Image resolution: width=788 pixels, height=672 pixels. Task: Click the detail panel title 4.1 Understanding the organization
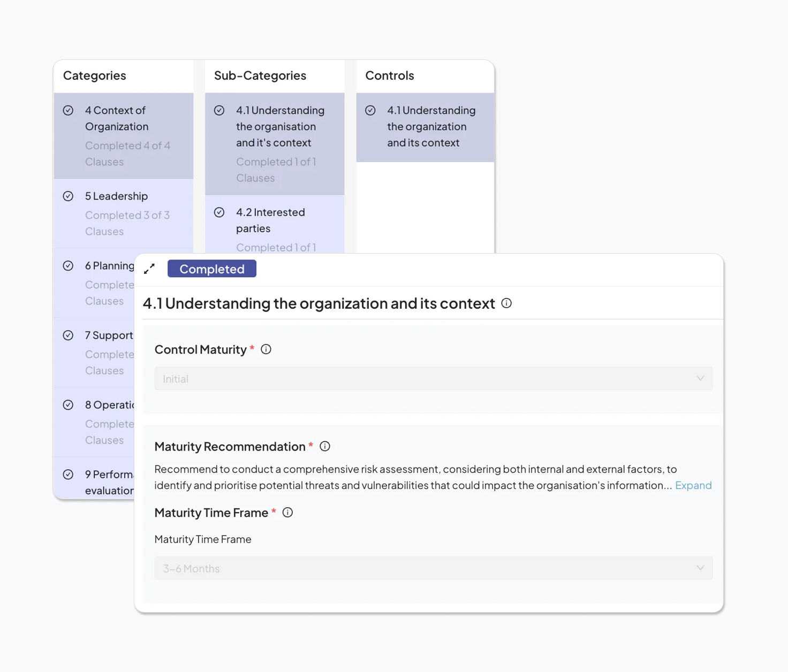[x=319, y=303]
